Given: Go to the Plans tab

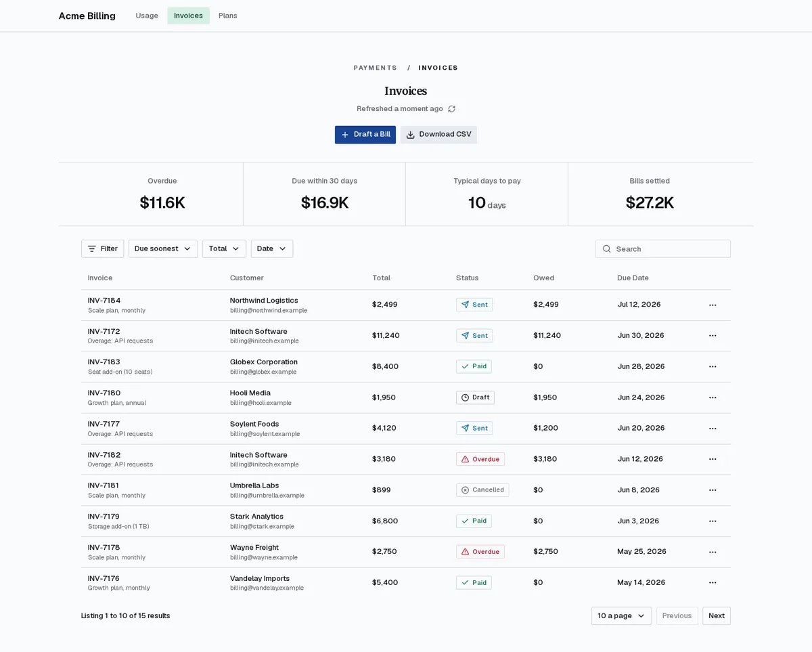Looking at the screenshot, I should (x=228, y=16).
